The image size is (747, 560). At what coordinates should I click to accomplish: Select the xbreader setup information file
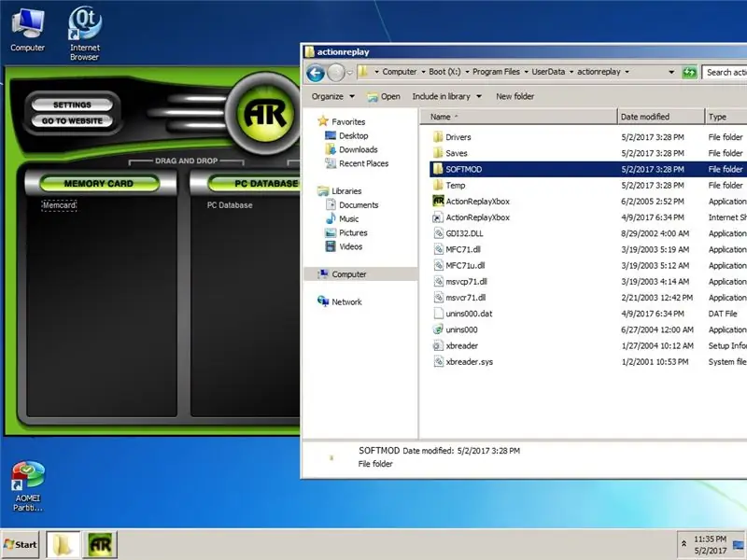coord(456,345)
